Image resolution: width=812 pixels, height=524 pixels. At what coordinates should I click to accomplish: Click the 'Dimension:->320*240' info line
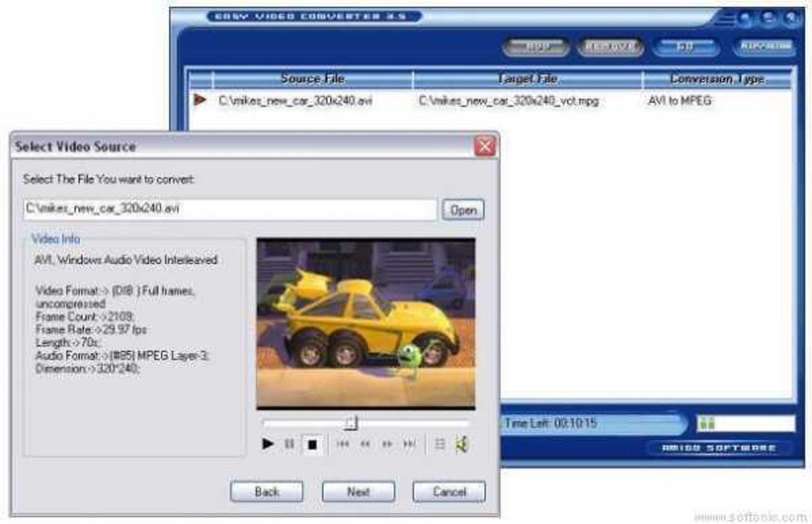pos(88,369)
